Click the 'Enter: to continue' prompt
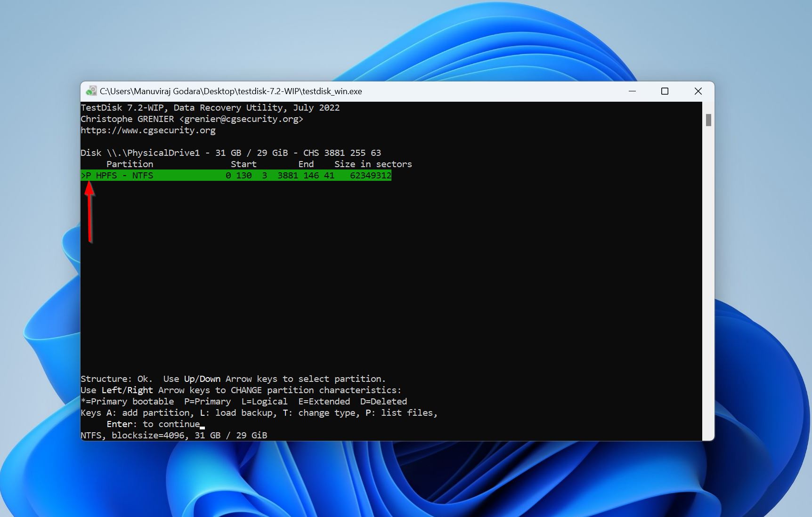This screenshot has width=812, height=517. [153, 424]
